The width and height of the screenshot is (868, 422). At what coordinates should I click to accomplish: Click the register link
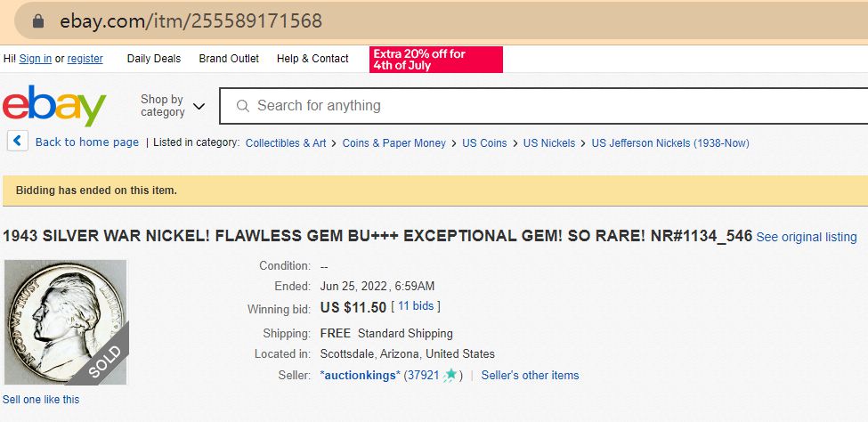coord(85,59)
